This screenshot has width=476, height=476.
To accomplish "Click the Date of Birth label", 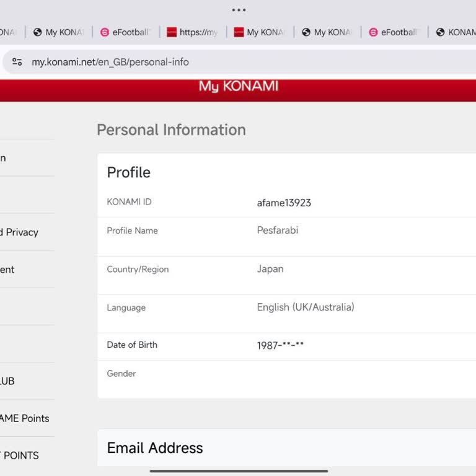I will click(x=132, y=345).
